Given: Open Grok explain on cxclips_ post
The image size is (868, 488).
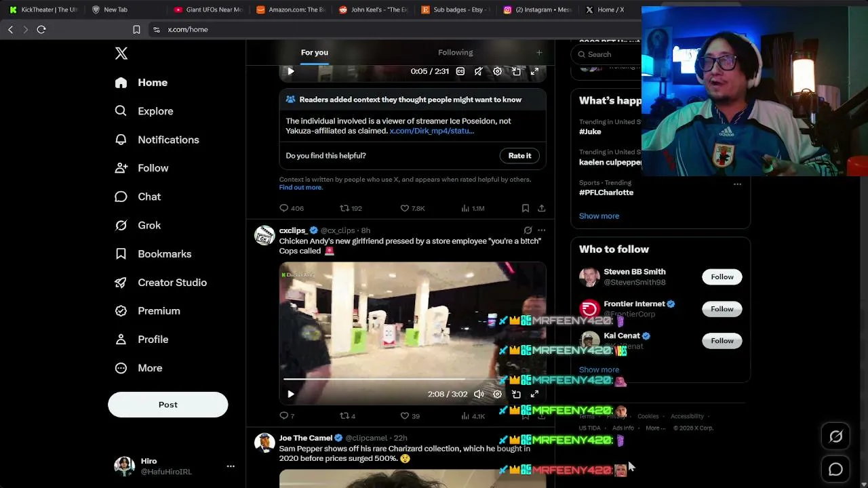Looking at the screenshot, I should click(x=528, y=230).
